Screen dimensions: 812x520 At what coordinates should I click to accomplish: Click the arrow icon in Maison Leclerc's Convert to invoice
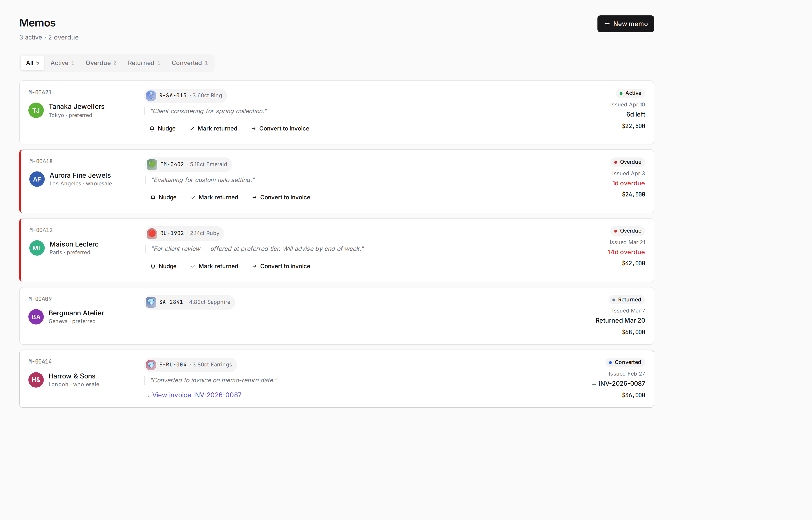254,266
